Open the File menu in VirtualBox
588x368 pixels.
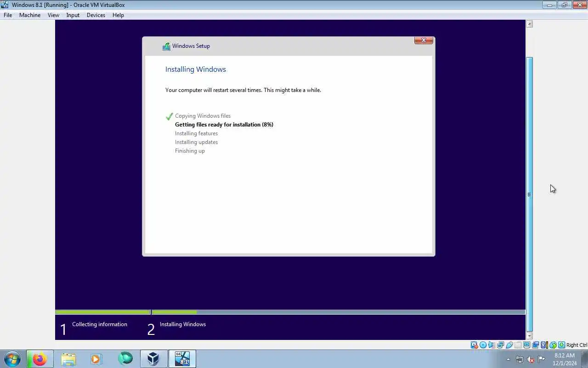pyautogui.click(x=8, y=15)
